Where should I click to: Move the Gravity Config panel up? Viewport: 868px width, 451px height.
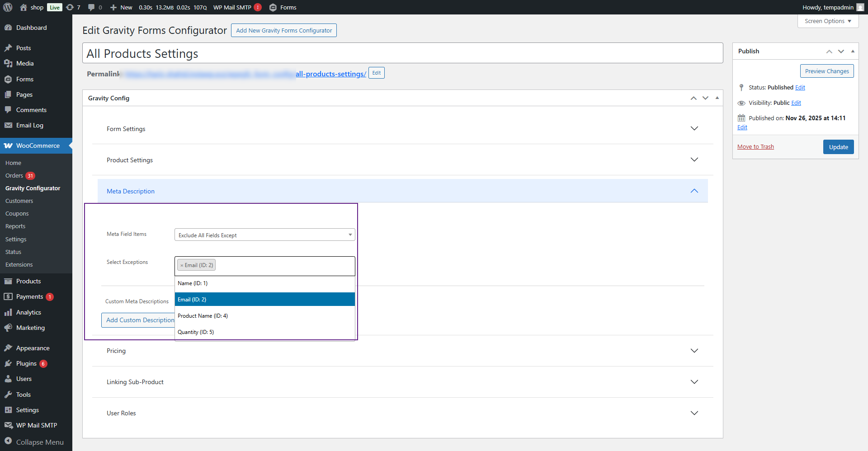(693, 98)
